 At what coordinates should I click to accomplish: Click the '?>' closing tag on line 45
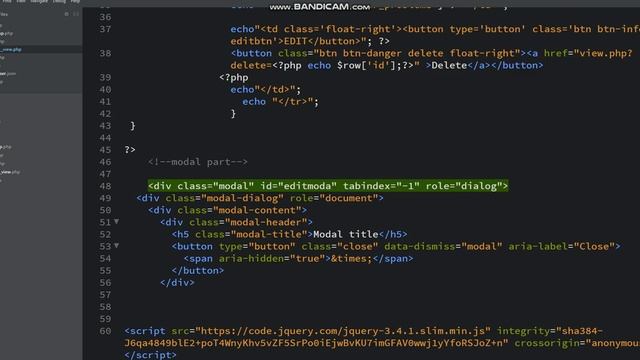(130, 150)
